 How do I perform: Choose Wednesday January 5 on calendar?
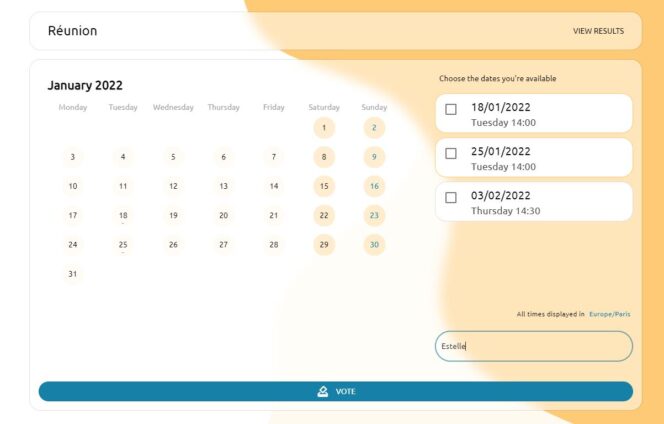[173, 157]
